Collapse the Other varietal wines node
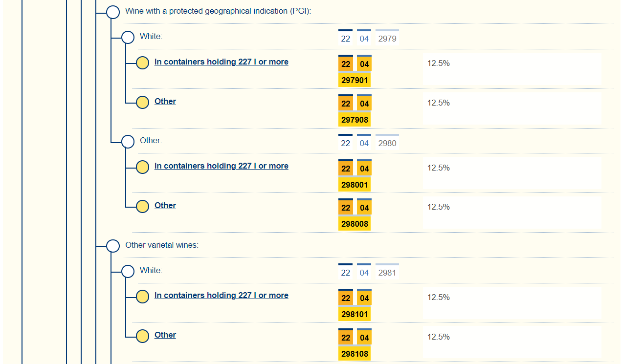Image resolution: width=621 pixels, height=364 pixels. click(113, 246)
